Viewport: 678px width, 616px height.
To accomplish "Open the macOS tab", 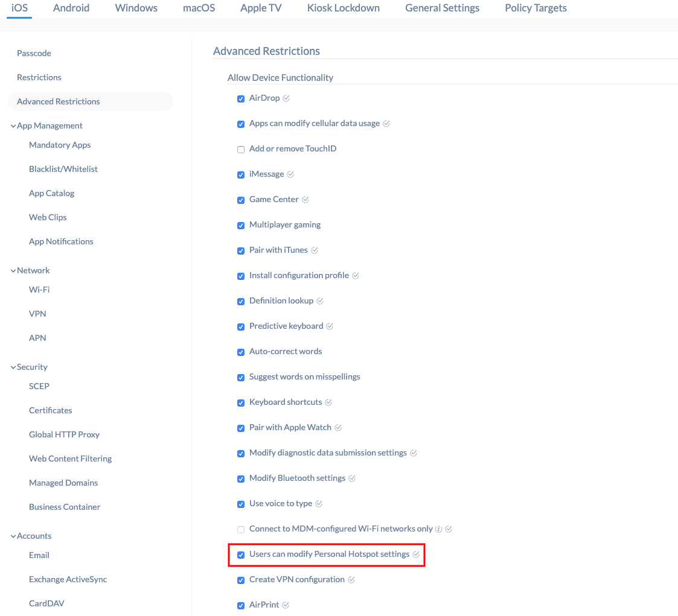I will pyautogui.click(x=199, y=8).
